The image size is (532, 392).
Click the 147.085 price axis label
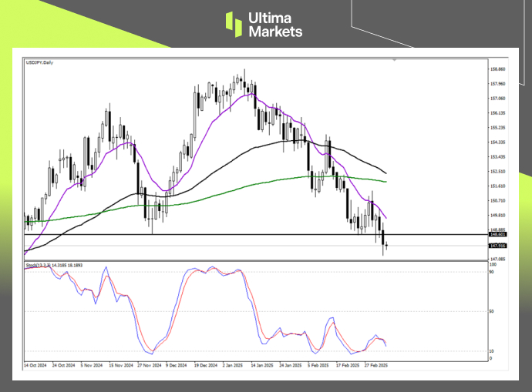coord(497,260)
